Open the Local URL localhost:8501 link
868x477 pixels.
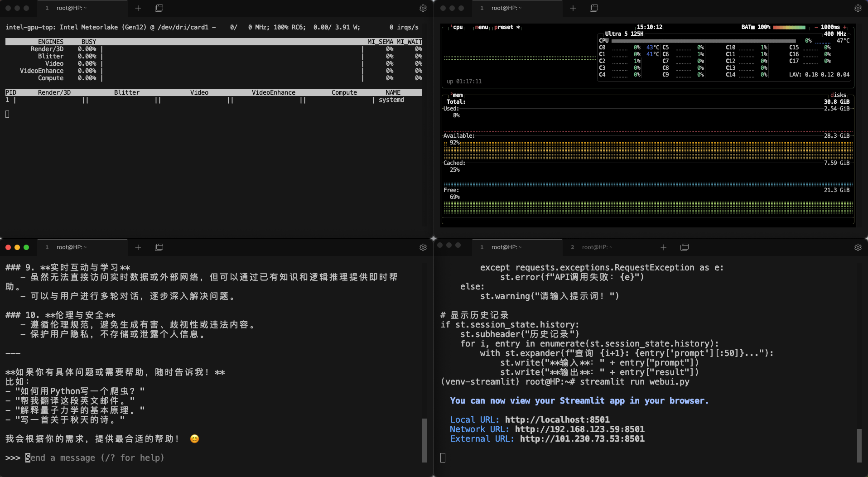click(557, 420)
